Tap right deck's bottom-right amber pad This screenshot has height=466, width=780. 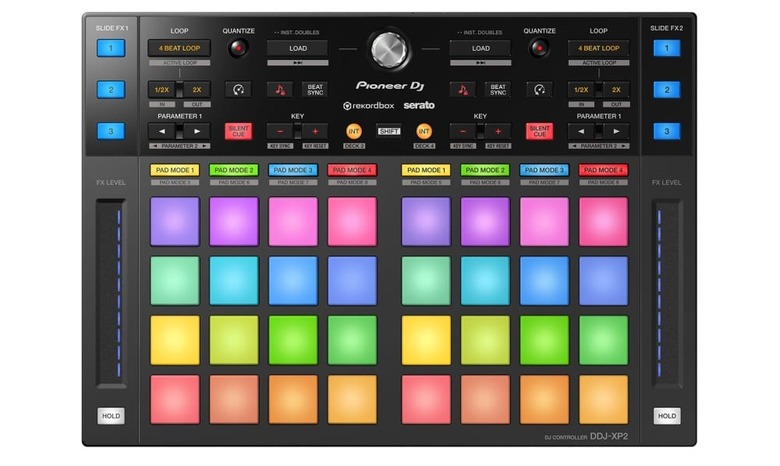coord(603,399)
